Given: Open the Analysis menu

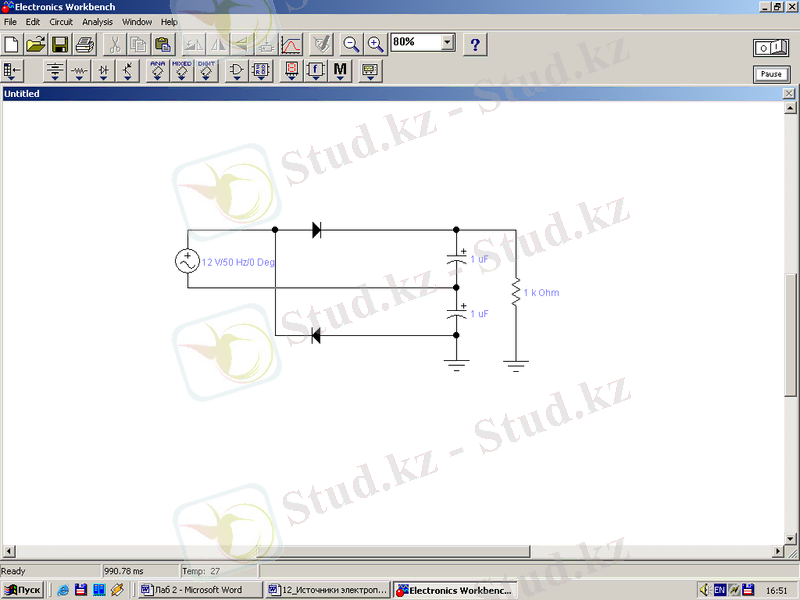Looking at the screenshot, I should coord(97,22).
